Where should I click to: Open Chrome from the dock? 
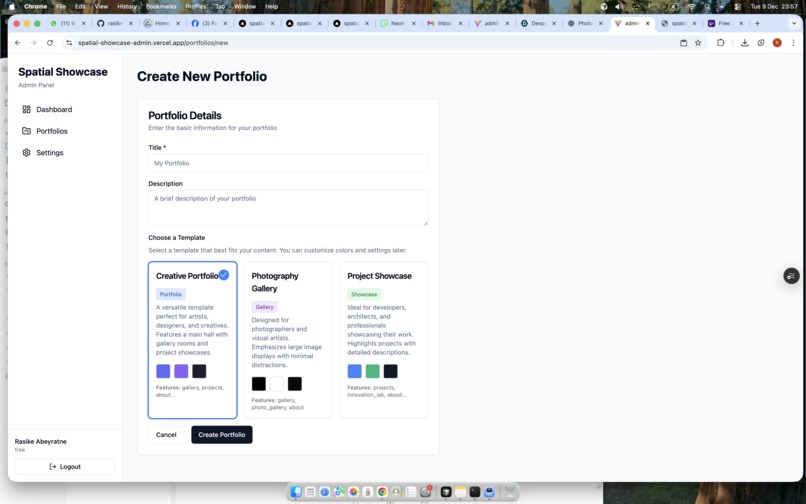(382, 492)
